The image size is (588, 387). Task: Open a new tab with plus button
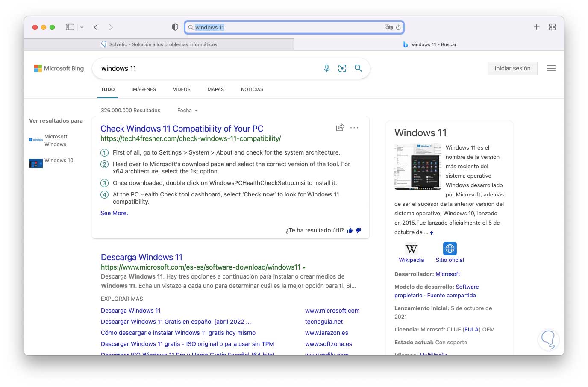537,27
